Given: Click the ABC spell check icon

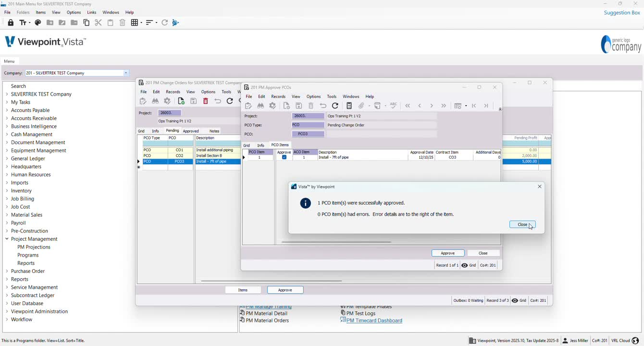Looking at the screenshot, I should 394,105.
